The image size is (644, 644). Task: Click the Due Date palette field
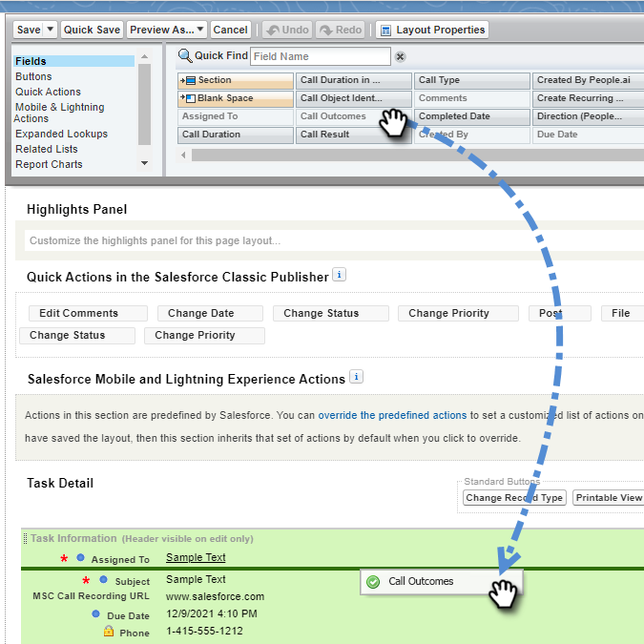click(x=588, y=135)
